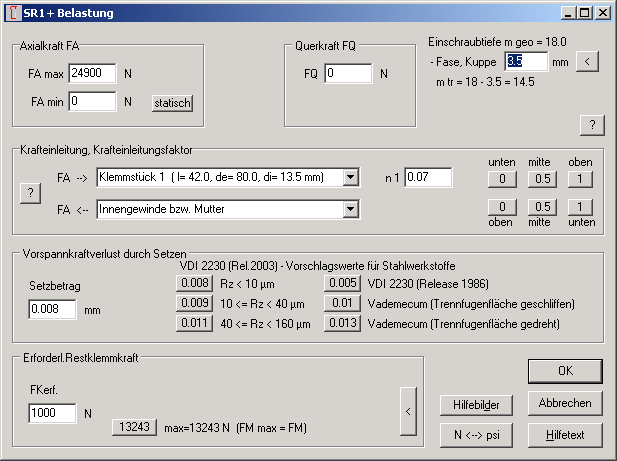Click the 'statisch' button next to FA min
This screenshot has width=617, height=461.
(x=172, y=102)
